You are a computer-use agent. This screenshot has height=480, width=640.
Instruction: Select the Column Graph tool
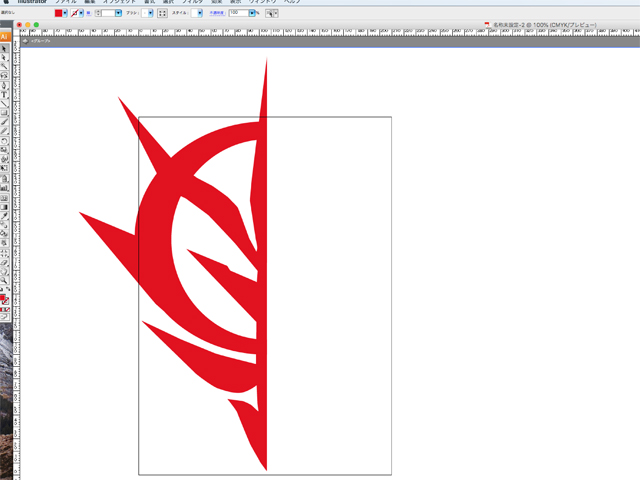tap(4, 187)
